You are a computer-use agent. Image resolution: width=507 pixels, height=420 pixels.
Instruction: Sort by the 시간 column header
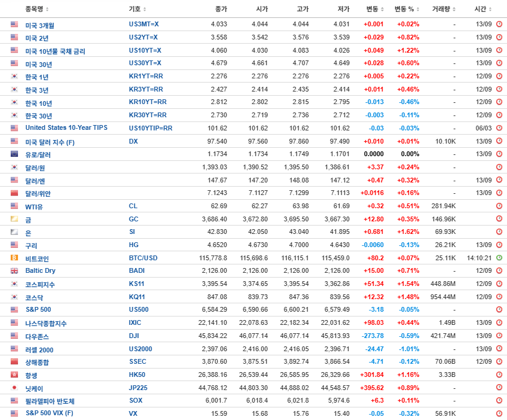click(x=483, y=9)
